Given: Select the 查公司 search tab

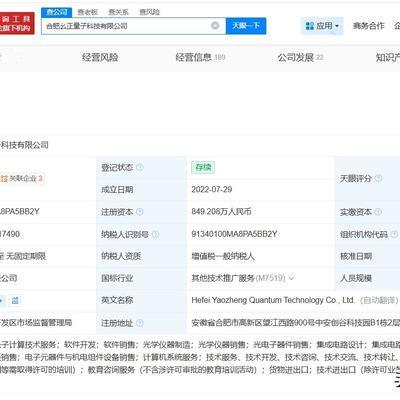Looking at the screenshot, I should 57,12.
